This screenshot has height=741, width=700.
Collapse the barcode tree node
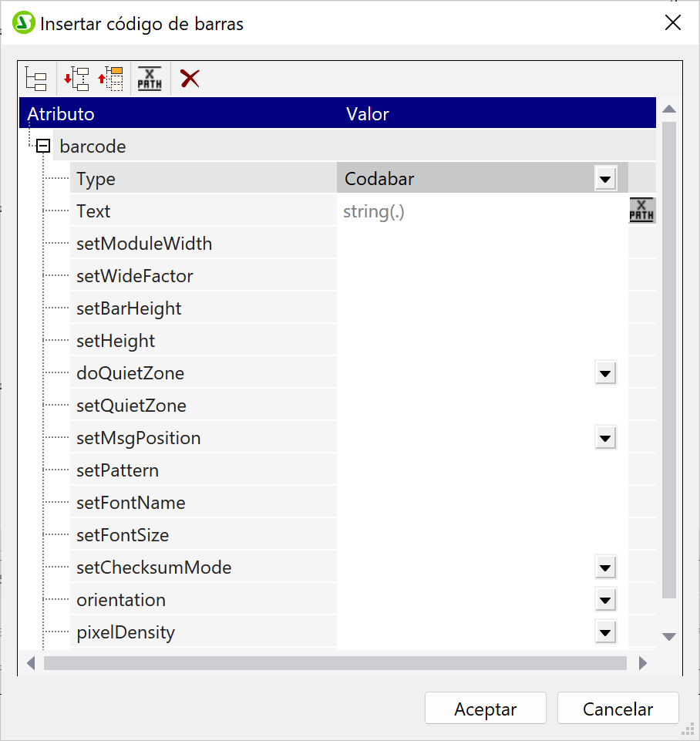(x=43, y=146)
